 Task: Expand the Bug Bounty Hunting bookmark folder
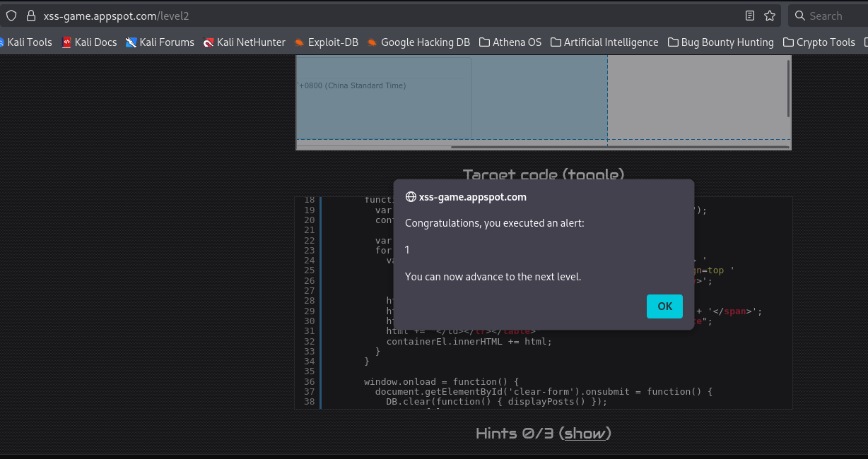coord(720,42)
